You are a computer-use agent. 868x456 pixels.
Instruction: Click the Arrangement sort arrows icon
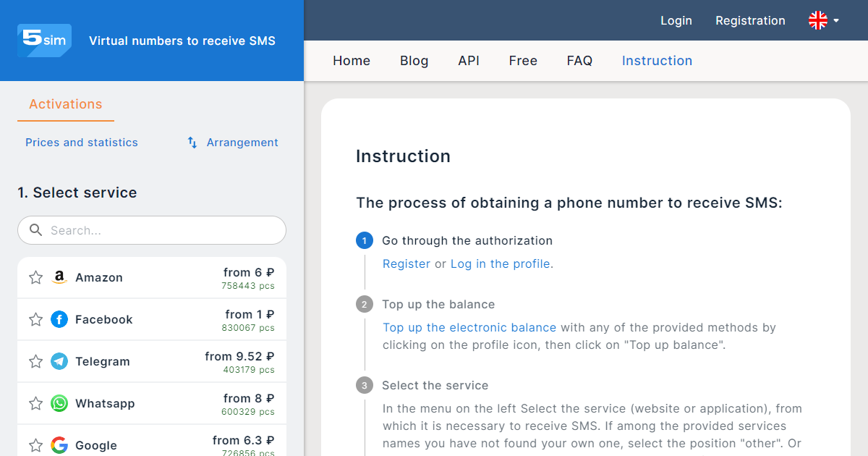click(x=192, y=143)
